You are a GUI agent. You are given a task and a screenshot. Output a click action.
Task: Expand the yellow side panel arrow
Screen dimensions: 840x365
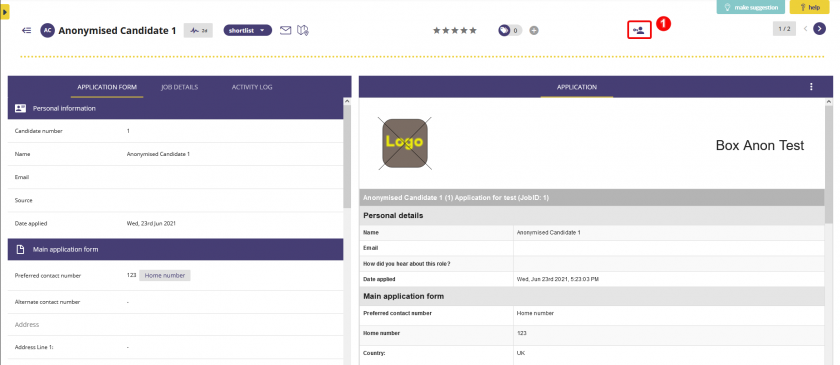click(x=4, y=11)
